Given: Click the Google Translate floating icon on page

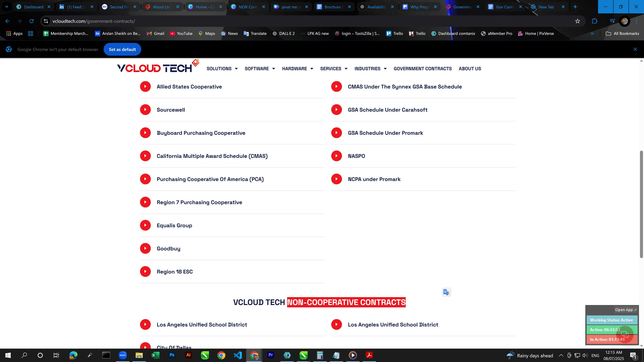Looking at the screenshot, I should [x=446, y=292].
